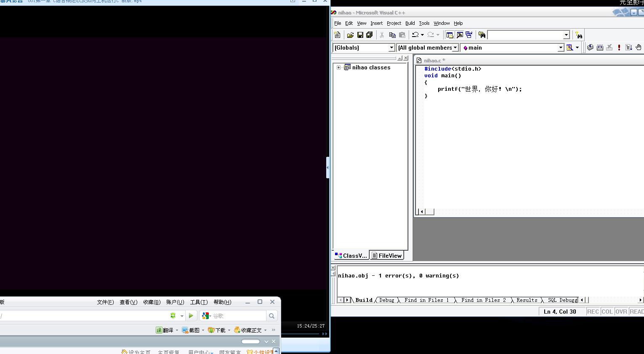644x354 pixels.
Task: Click the 截图 screenshot button in the browser
Action: click(x=191, y=330)
